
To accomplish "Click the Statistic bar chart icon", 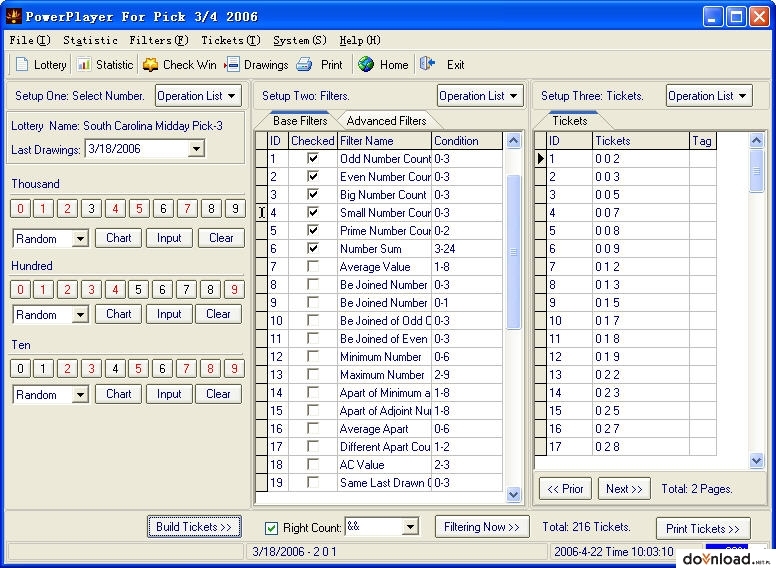I will point(84,64).
